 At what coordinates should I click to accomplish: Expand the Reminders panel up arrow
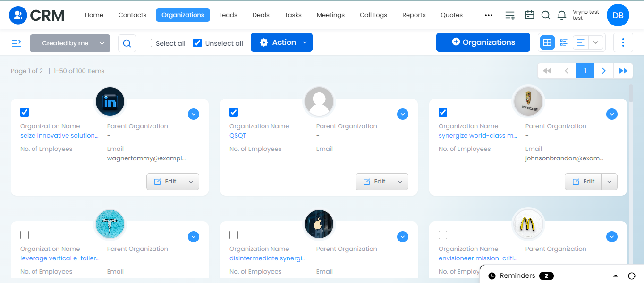pos(616,276)
